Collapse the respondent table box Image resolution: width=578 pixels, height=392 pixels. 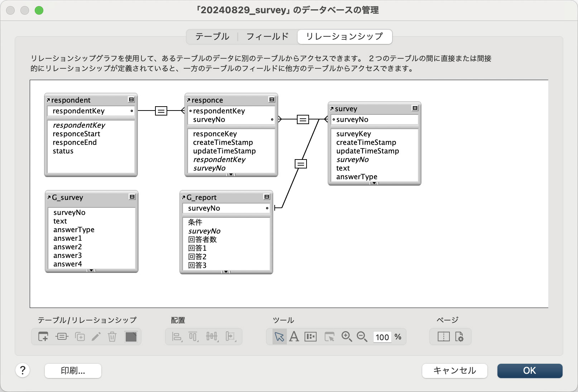tap(131, 99)
